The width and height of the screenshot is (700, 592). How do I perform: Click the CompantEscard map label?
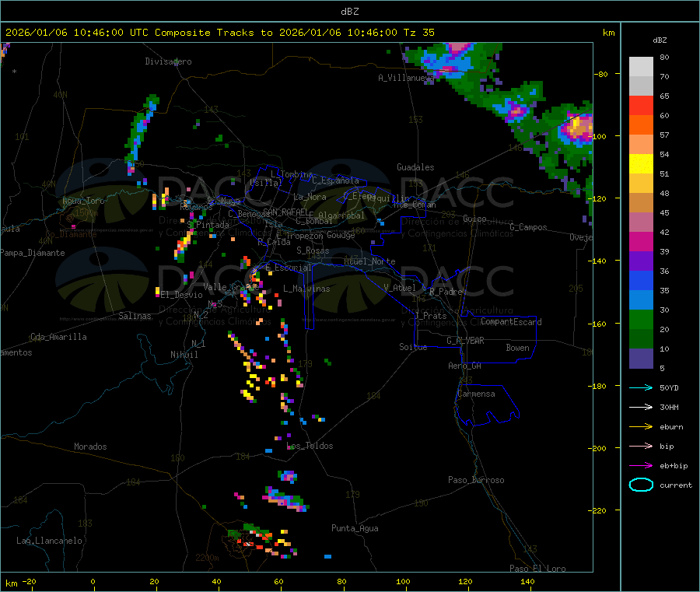pos(511,321)
